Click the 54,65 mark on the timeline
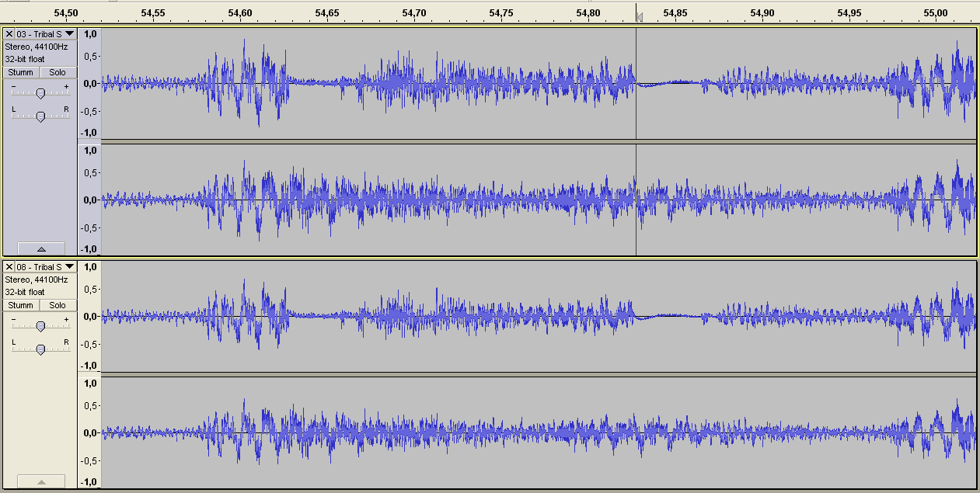The height and width of the screenshot is (493, 980). click(328, 13)
